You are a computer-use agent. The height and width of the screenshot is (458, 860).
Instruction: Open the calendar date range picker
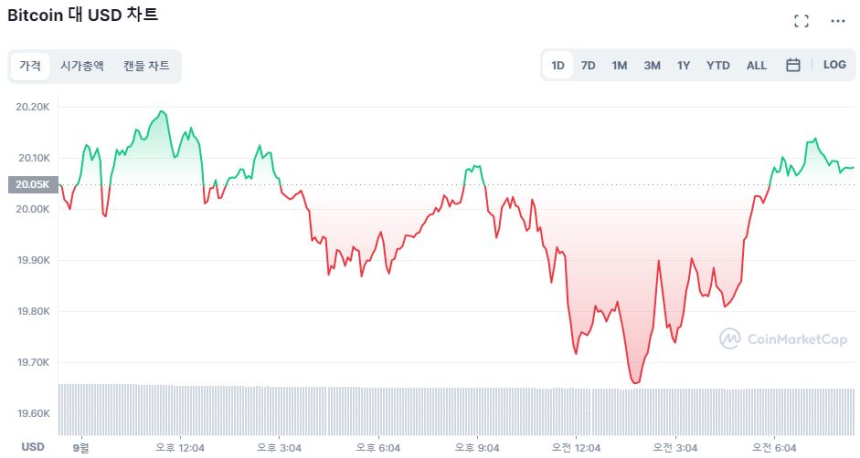point(793,65)
